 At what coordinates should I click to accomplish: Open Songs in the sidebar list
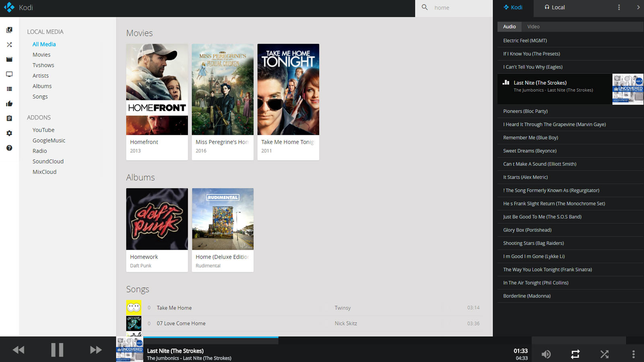[x=40, y=97]
